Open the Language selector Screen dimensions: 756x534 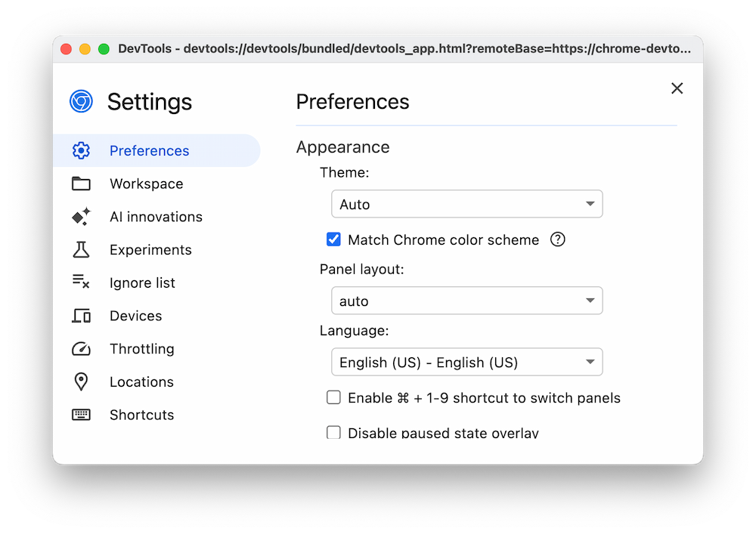click(x=466, y=362)
